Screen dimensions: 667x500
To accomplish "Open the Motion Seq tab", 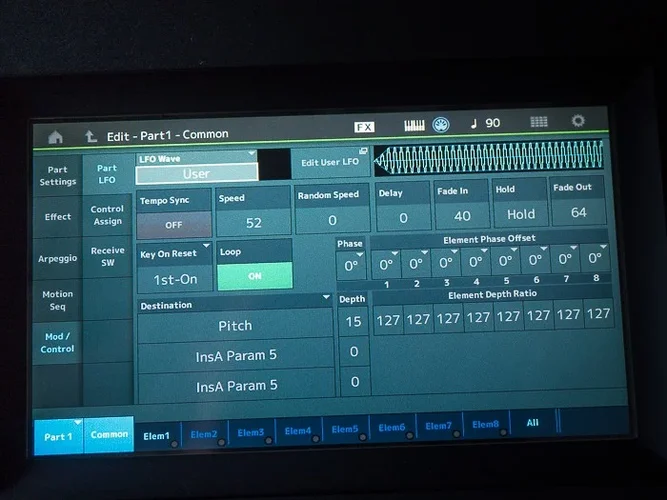I will click(x=57, y=300).
